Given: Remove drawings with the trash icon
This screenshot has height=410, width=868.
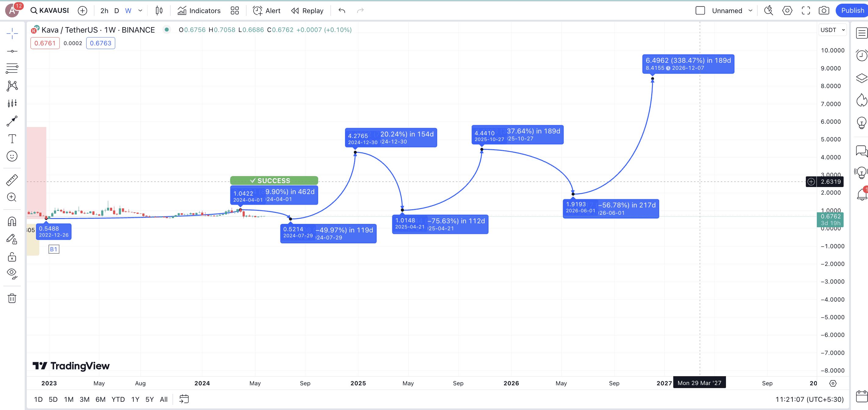Looking at the screenshot, I should tap(12, 298).
